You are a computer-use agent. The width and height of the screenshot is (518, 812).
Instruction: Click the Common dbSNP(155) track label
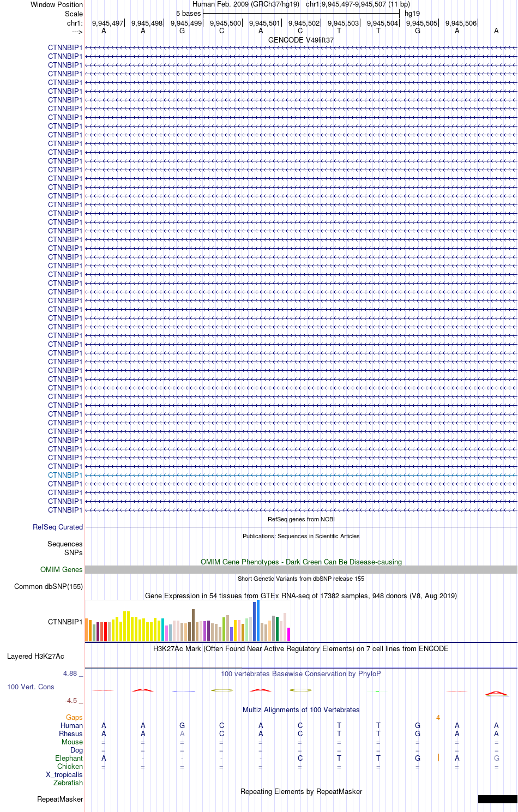click(x=49, y=586)
